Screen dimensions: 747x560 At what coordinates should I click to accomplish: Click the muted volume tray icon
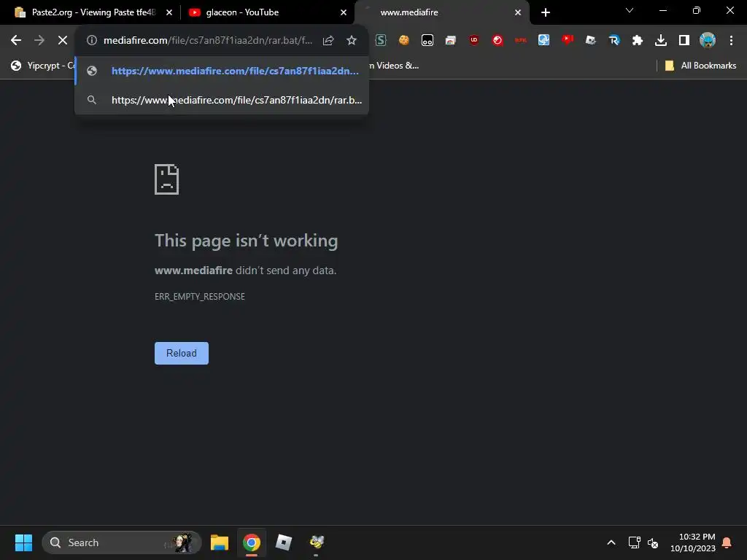pos(653,542)
